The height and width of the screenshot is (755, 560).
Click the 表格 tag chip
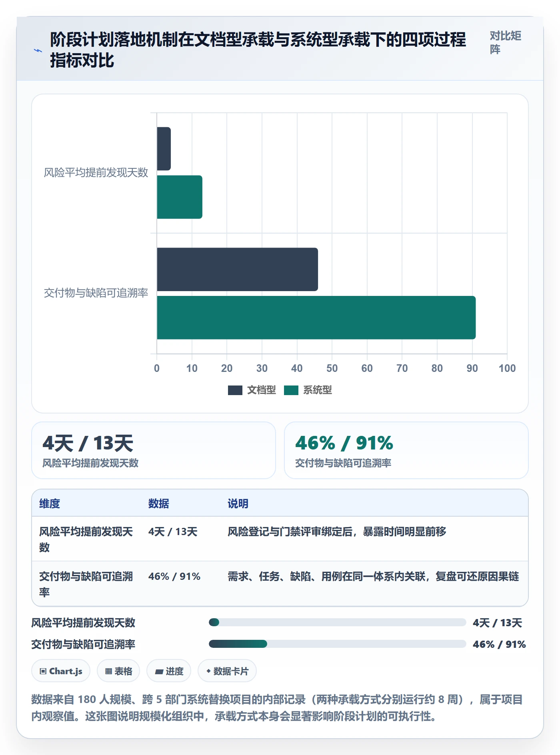tap(118, 671)
